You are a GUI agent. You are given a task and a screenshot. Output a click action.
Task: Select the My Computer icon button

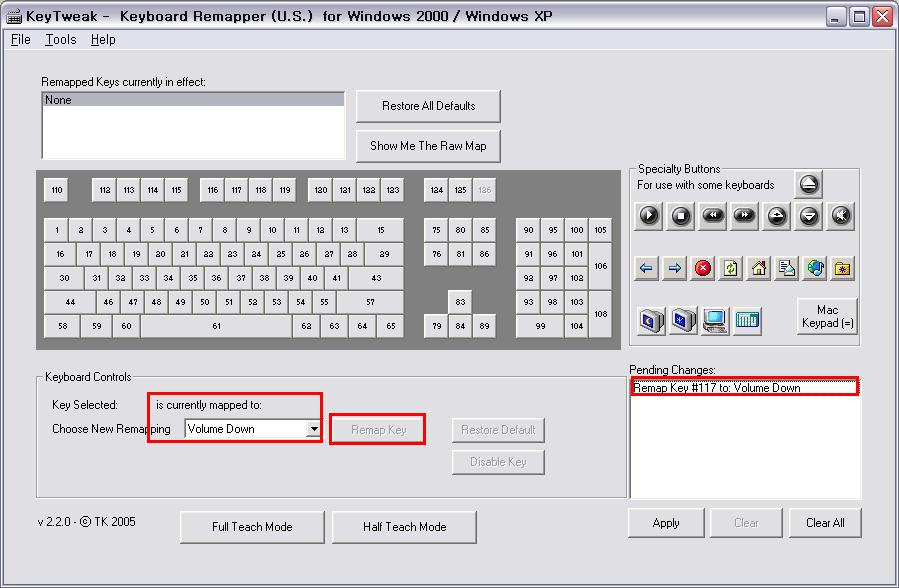click(715, 320)
